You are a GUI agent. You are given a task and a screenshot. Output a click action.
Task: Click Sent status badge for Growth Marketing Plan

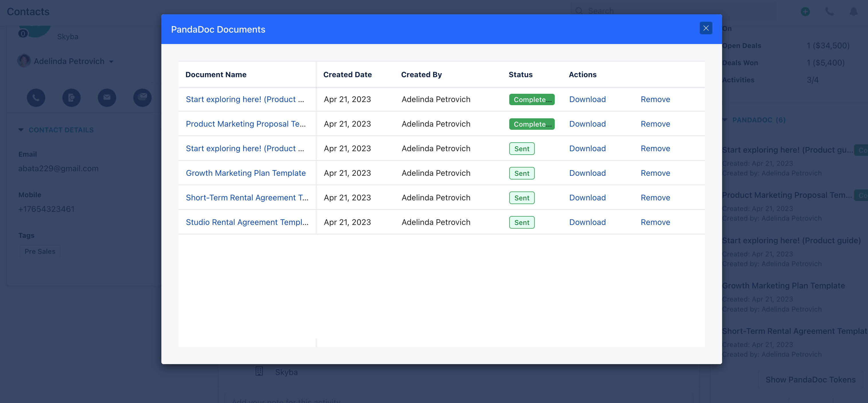pyautogui.click(x=522, y=173)
